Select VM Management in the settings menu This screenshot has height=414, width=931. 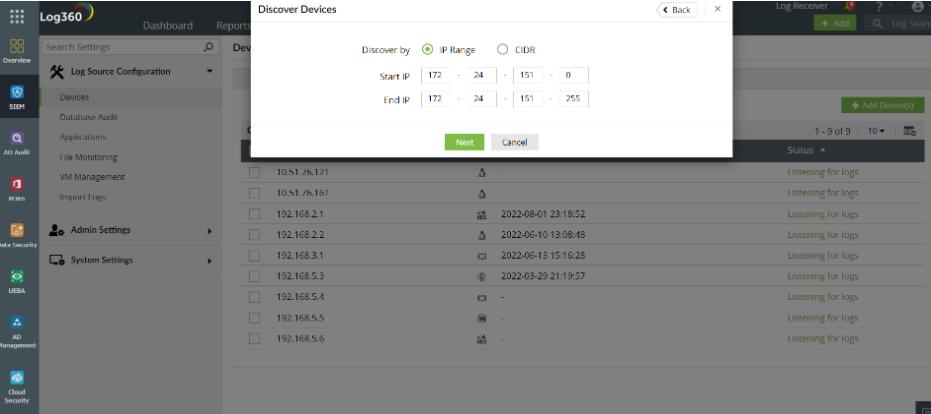click(92, 177)
